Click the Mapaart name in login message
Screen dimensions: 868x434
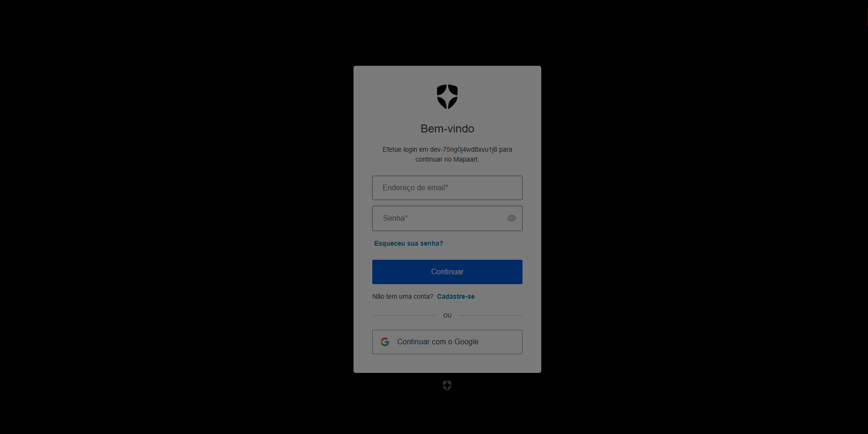click(x=466, y=159)
